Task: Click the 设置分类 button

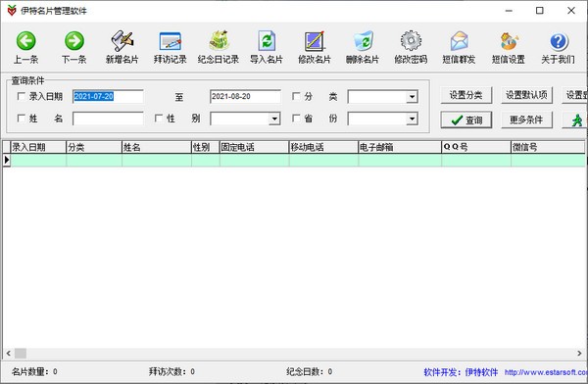Action: (x=465, y=95)
